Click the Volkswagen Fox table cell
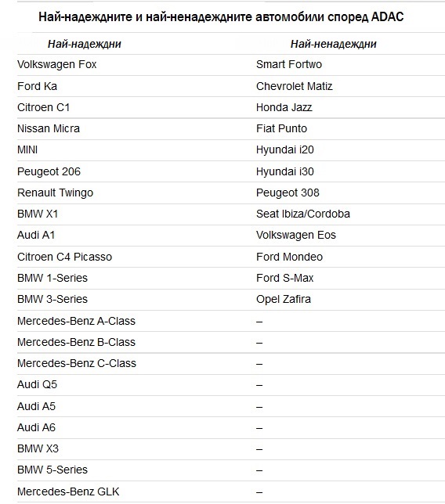The height and width of the screenshot is (504, 445). pos(57,65)
